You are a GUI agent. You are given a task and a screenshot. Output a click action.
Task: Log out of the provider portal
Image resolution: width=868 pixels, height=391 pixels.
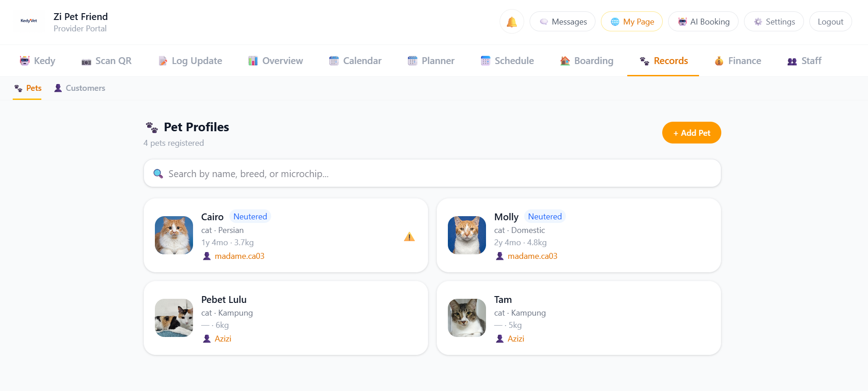(830, 21)
